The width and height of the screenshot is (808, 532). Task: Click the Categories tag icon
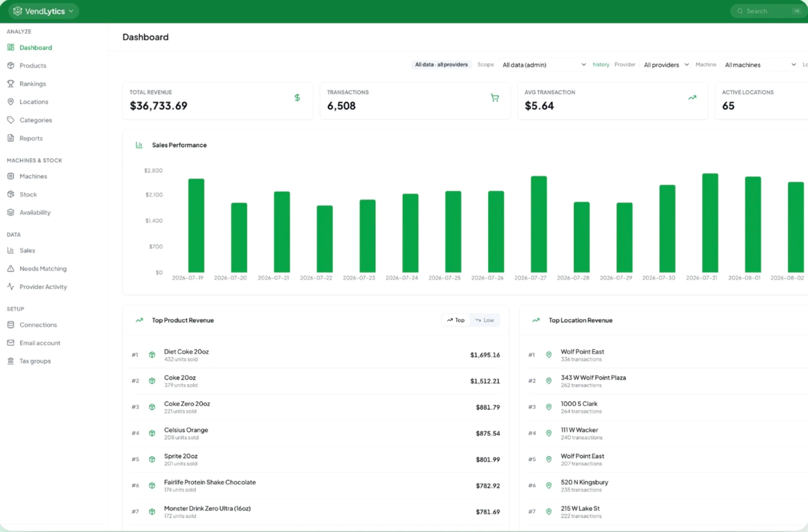tap(11, 120)
